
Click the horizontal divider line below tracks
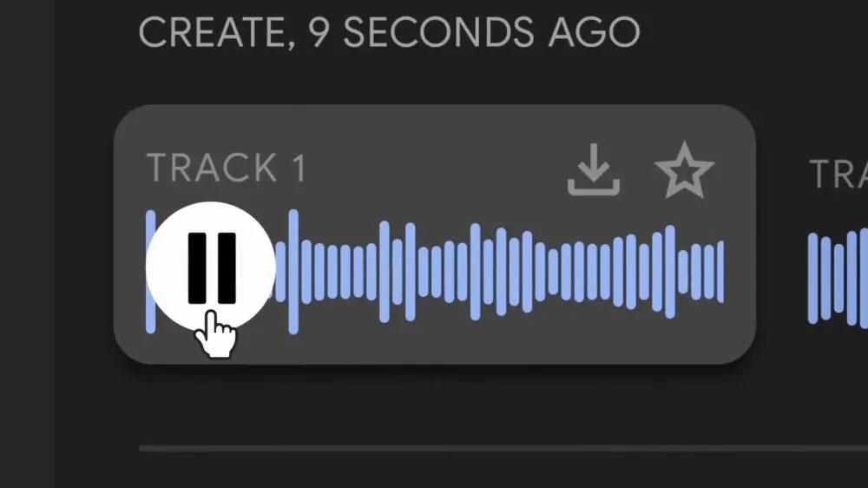point(503,448)
